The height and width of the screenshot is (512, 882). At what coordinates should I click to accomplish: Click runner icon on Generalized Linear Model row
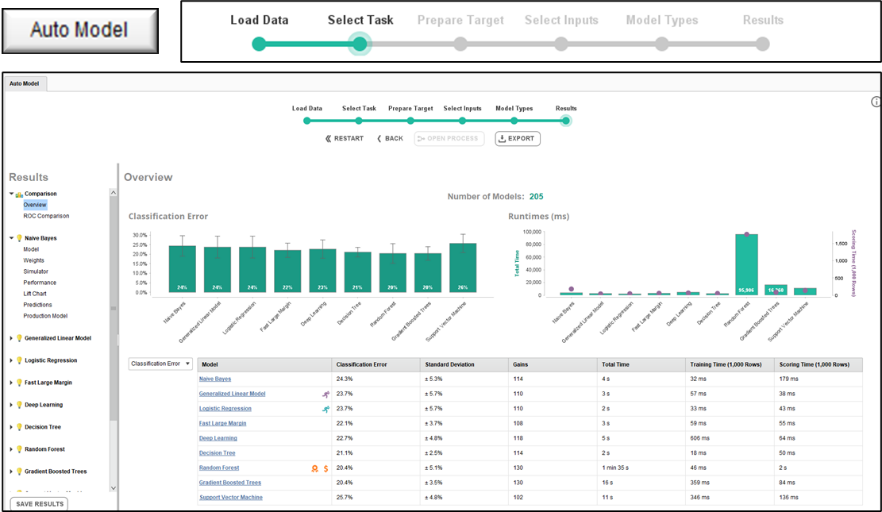326,394
